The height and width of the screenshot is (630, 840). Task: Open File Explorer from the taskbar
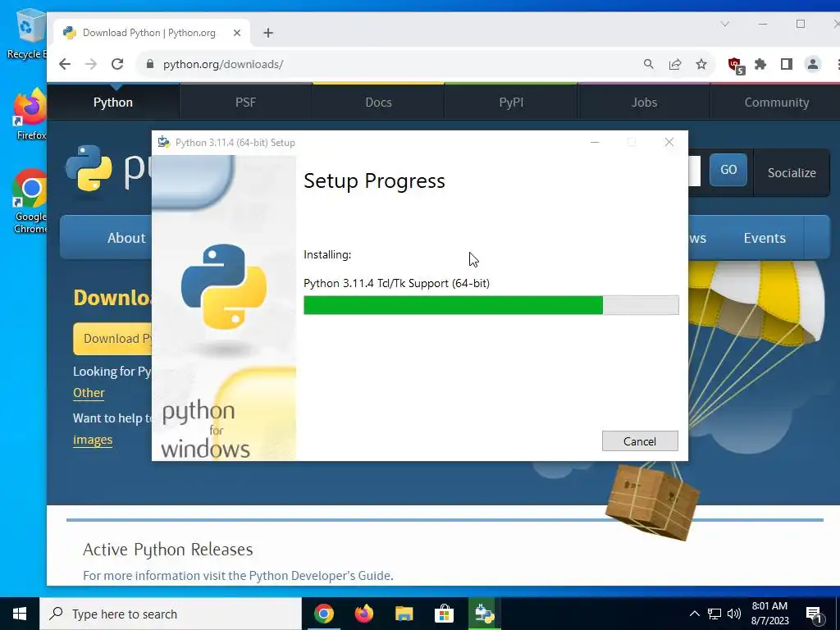404,614
